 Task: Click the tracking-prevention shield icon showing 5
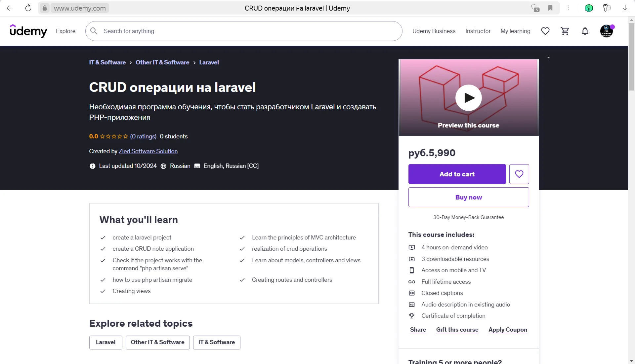[x=535, y=8]
